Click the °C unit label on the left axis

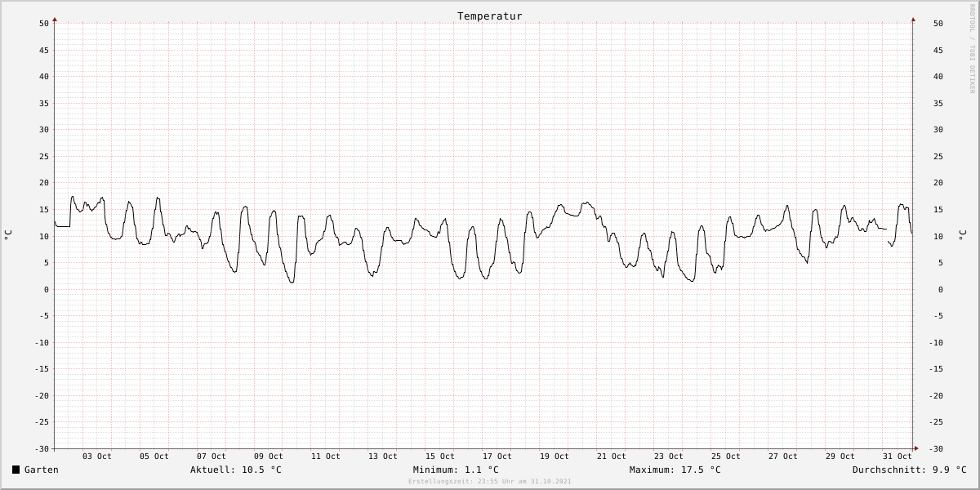[8, 235]
